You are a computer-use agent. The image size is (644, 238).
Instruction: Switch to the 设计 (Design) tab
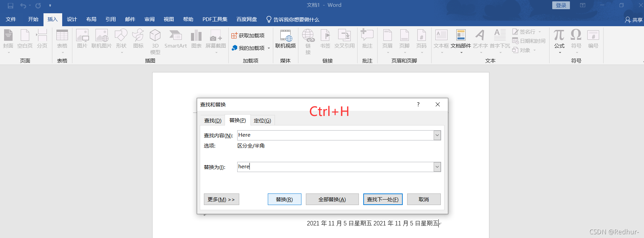tap(72, 19)
